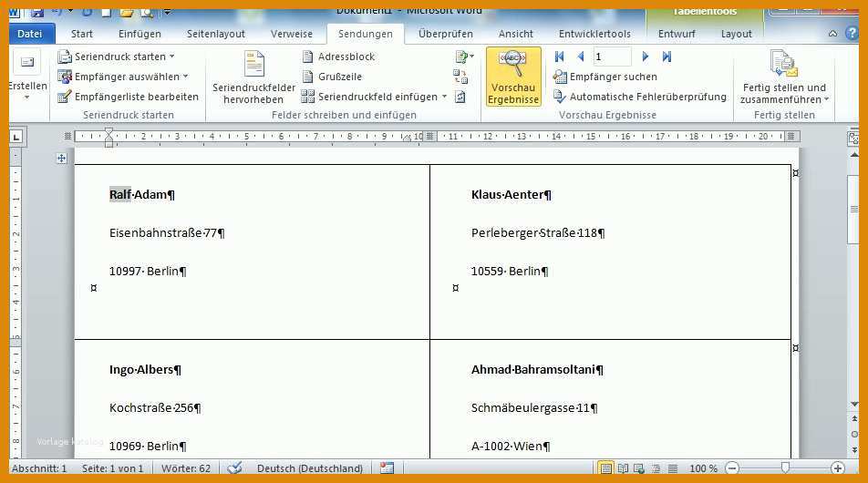The width and height of the screenshot is (868, 483).
Task: Open Tabellentools Layout tab
Action: (x=737, y=34)
